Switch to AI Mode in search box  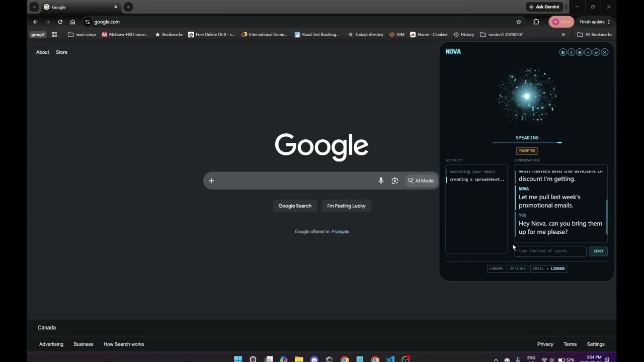click(x=421, y=180)
